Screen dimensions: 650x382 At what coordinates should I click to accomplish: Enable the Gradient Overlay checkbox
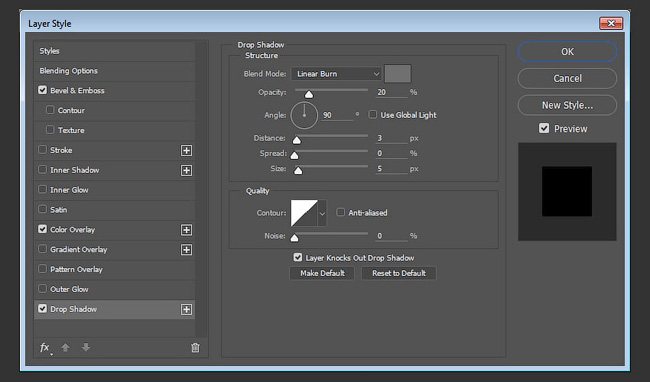[x=42, y=249]
